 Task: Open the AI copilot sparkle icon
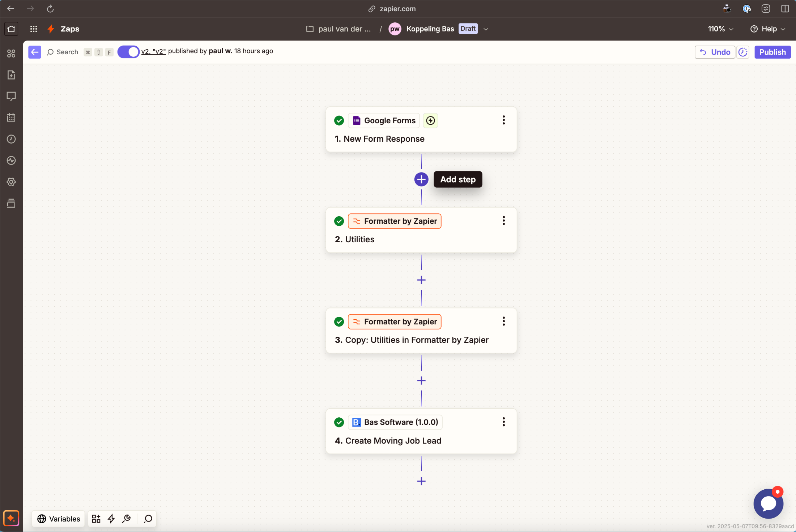pos(11,519)
